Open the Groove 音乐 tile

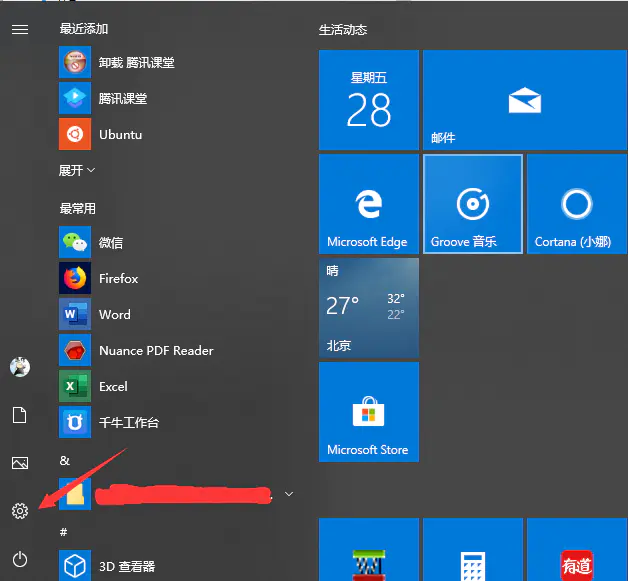tap(473, 204)
